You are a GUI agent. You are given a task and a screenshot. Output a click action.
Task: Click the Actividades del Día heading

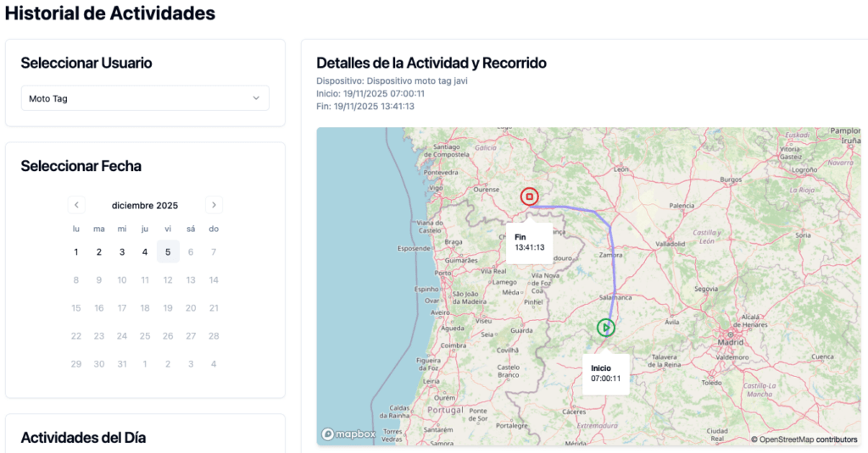click(83, 438)
